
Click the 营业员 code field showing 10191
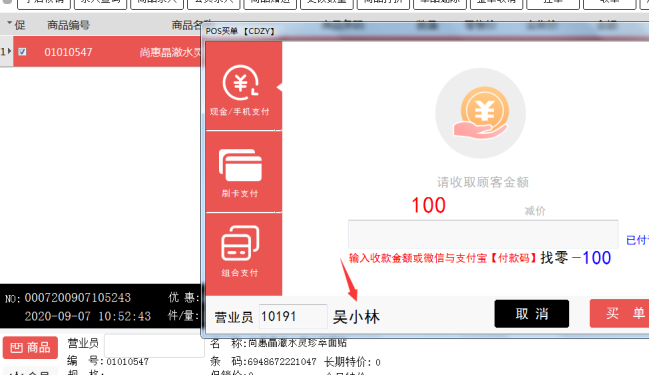pyautogui.click(x=293, y=317)
